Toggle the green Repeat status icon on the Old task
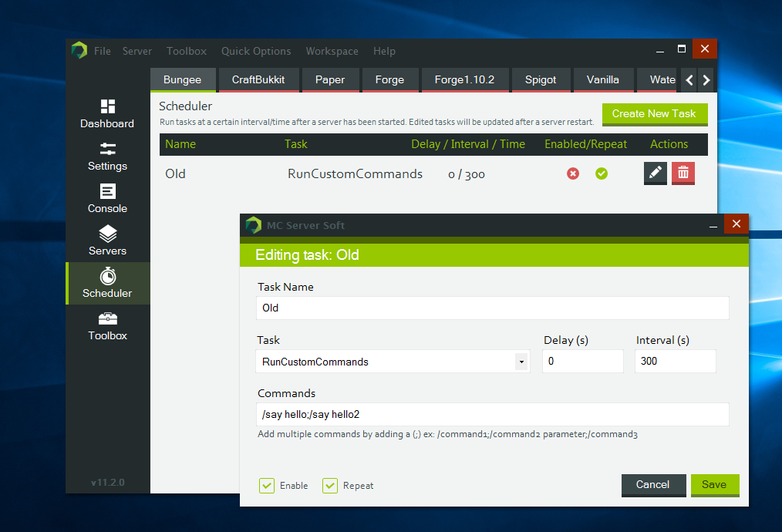Viewport: 782px width, 532px height. 602,174
